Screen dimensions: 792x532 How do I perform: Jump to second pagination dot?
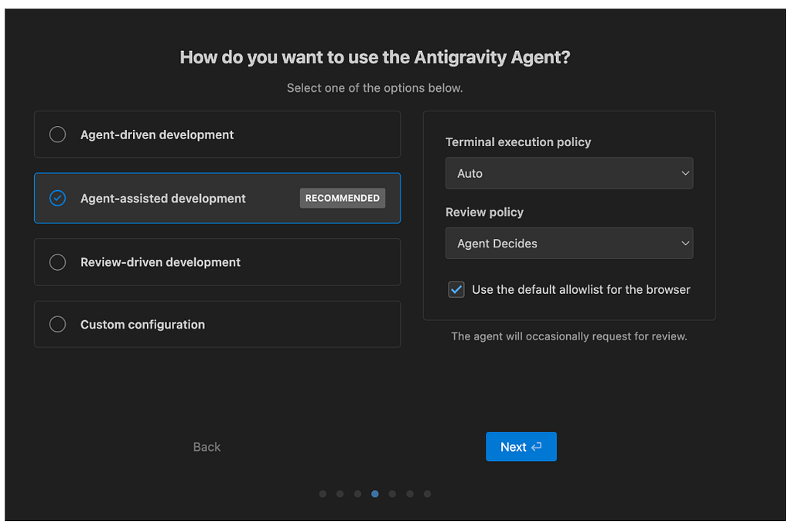tap(340, 493)
